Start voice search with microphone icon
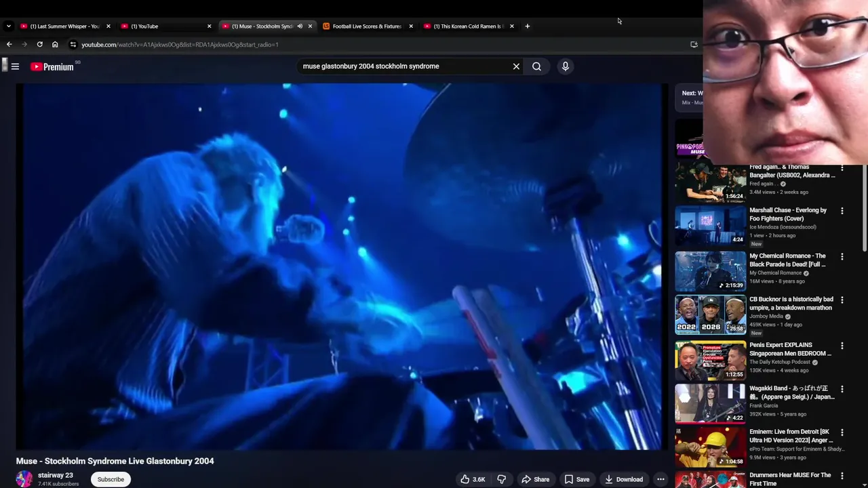This screenshot has height=488, width=868. (565, 66)
